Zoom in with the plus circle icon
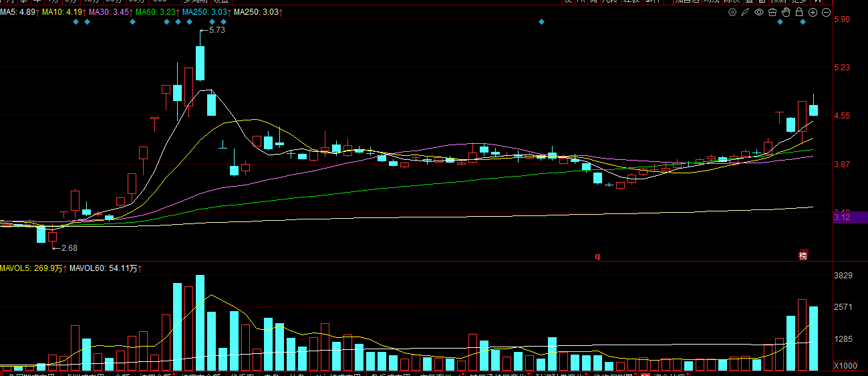Screen dimensions: 868x376 (813, 12)
